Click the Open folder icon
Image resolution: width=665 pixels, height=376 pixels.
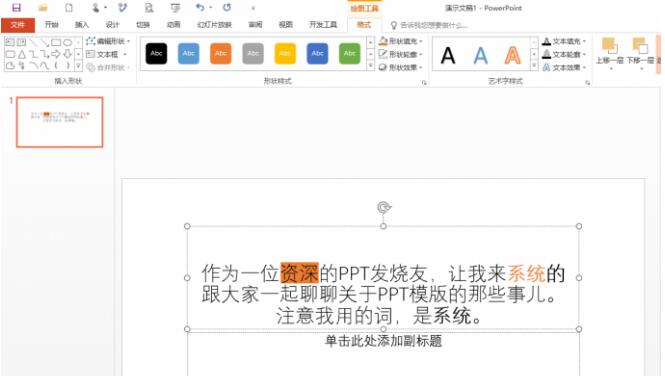point(42,8)
